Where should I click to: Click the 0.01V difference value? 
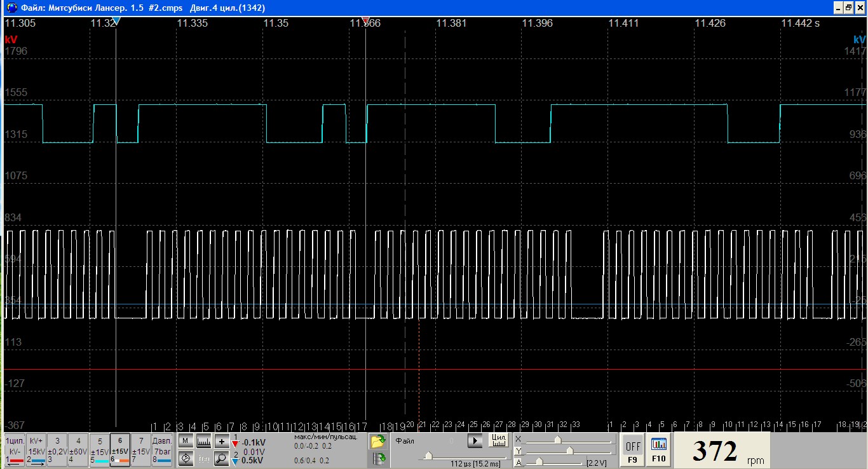pos(254,452)
